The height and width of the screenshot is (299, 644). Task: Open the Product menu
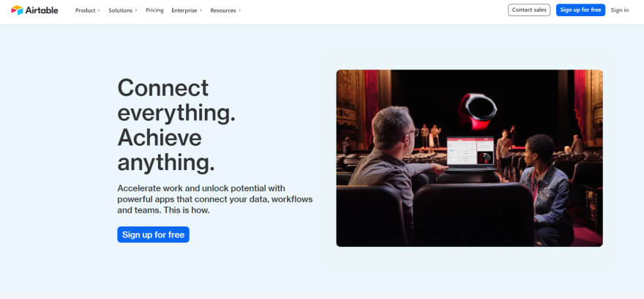click(85, 10)
